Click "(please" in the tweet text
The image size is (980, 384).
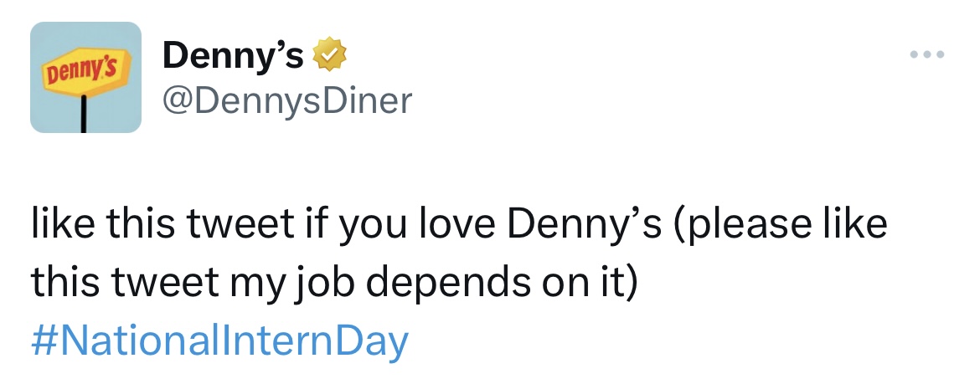737,227
